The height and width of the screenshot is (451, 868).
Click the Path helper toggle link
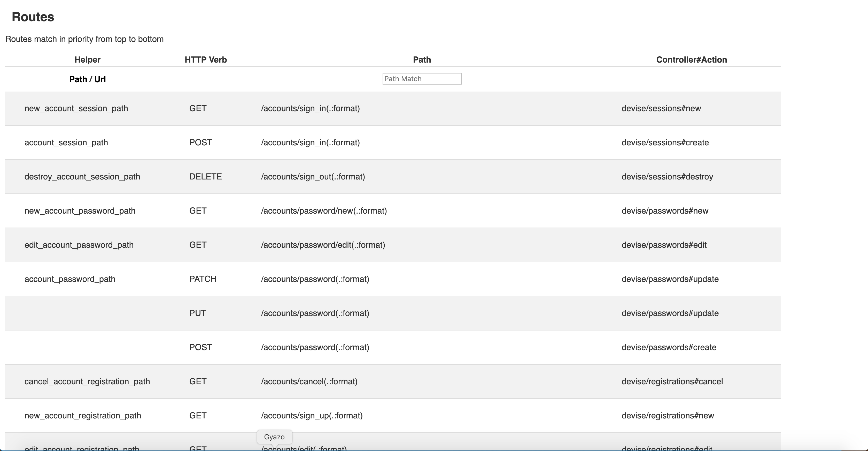(x=78, y=79)
